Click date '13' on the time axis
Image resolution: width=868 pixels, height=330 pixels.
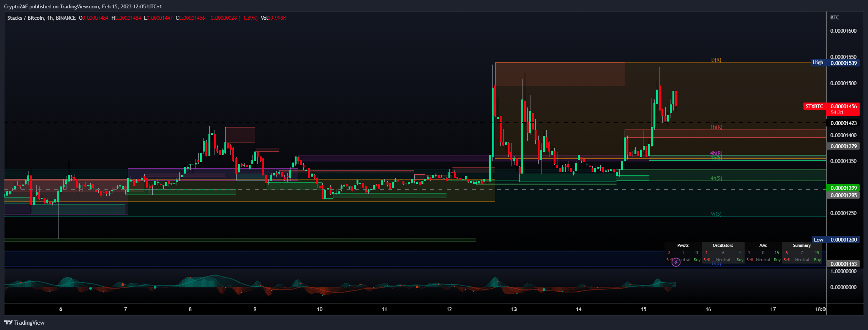[x=514, y=309]
